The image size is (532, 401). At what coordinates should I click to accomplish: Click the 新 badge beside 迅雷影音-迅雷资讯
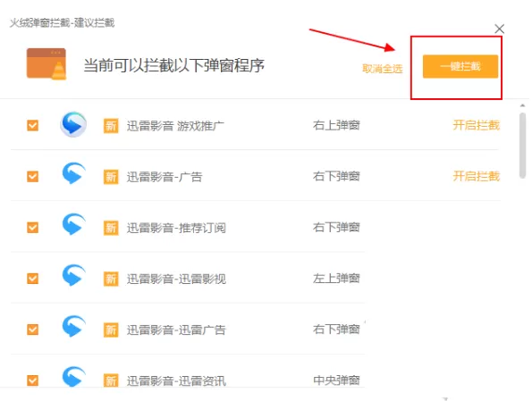click(x=111, y=380)
